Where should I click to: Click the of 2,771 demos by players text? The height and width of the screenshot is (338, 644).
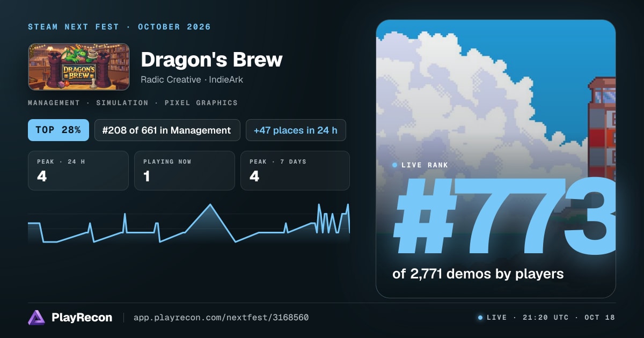478,274
